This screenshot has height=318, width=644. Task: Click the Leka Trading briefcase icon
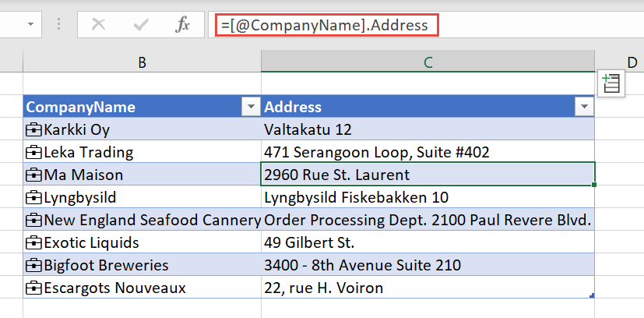point(34,152)
